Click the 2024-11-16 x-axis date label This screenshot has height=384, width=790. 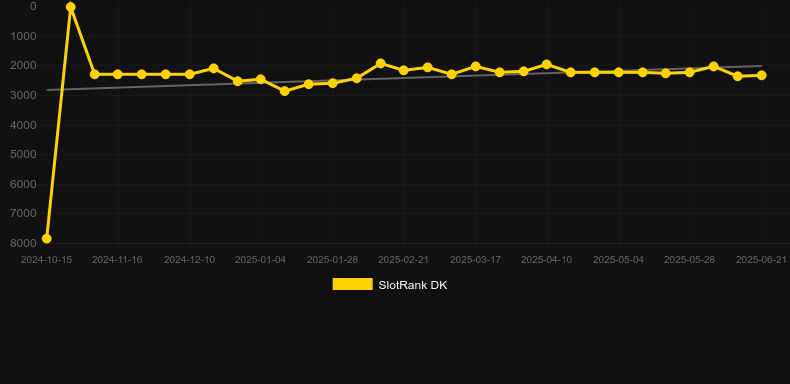[117, 260]
